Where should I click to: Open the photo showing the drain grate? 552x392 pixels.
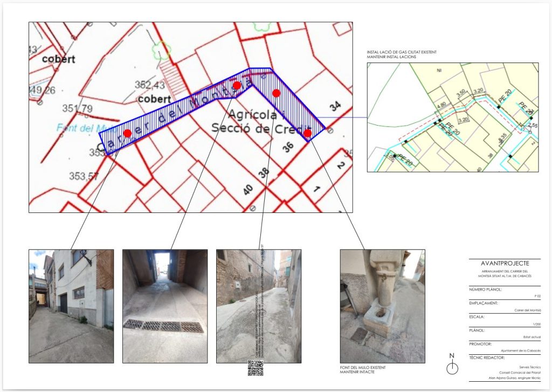(x=164, y=306)
